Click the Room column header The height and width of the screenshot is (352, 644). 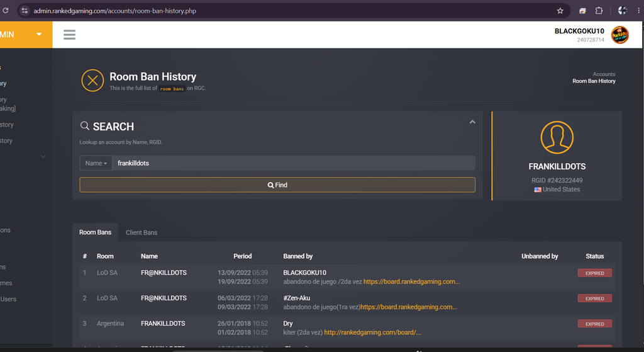(105, 256)
